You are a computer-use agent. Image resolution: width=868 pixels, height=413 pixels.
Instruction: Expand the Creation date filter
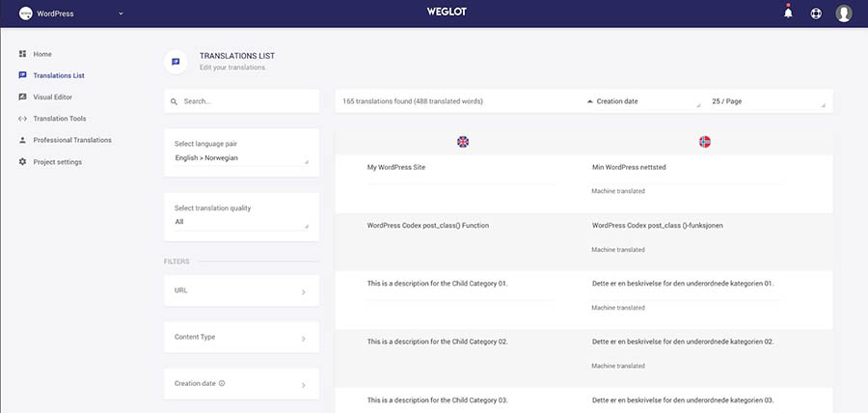point(241,384)
